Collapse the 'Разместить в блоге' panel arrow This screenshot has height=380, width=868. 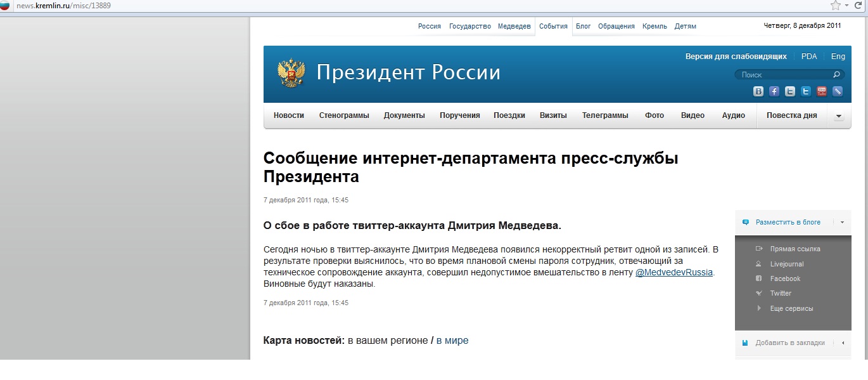point(842,222)
